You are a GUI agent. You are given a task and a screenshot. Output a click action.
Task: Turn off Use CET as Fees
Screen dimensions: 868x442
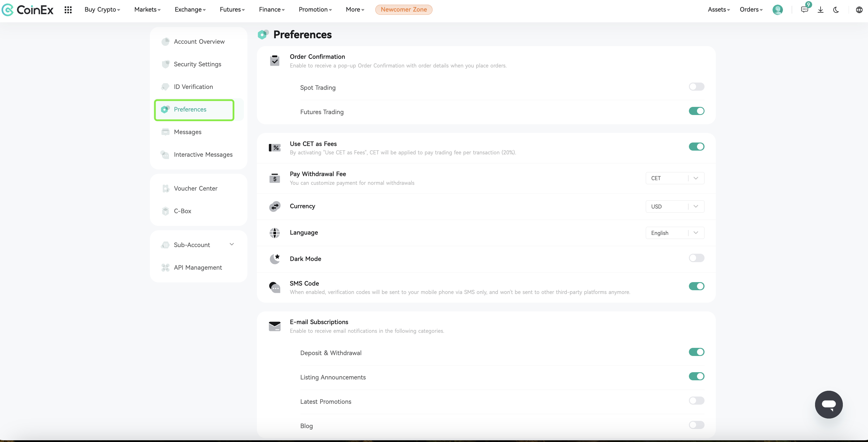pos(696,147)
